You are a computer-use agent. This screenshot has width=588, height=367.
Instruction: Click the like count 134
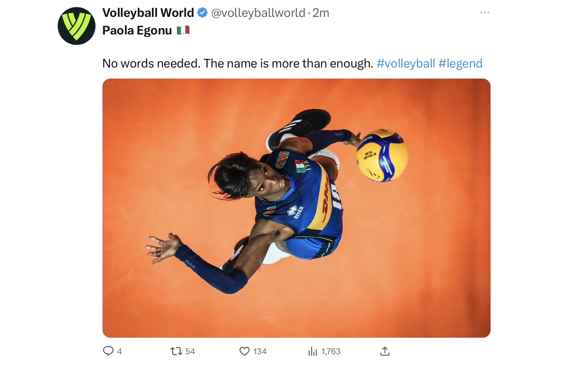260,351
